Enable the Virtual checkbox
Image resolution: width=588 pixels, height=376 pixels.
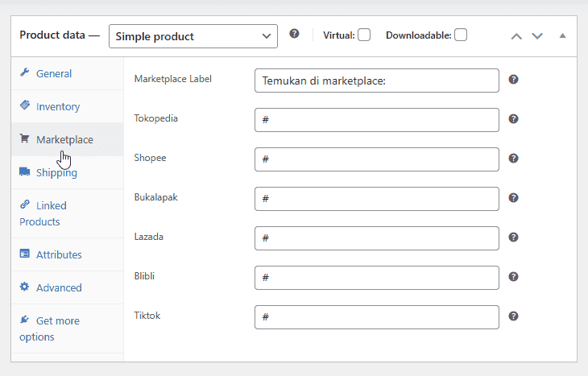click(364, 35)
